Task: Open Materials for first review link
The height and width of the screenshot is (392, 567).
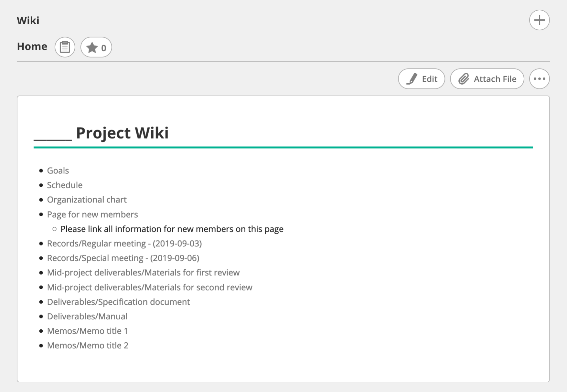Action: [x=143, y=273]
